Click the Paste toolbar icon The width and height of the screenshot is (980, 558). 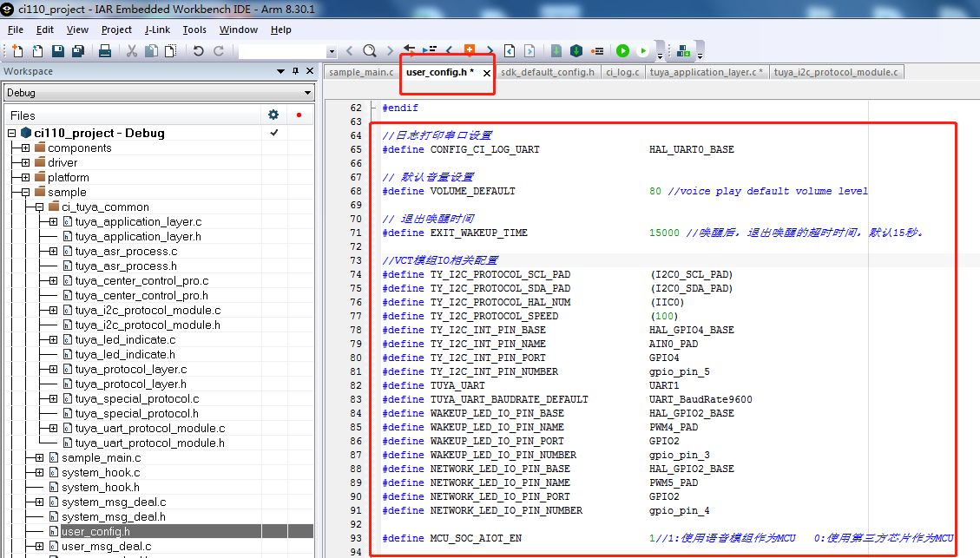(170, 51)
